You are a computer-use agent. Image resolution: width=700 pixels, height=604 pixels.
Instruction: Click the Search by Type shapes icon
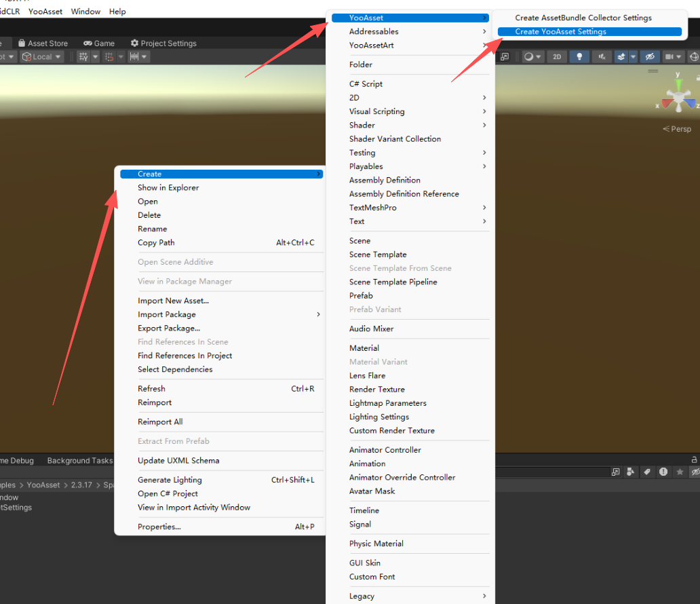[x=630, y=472]
